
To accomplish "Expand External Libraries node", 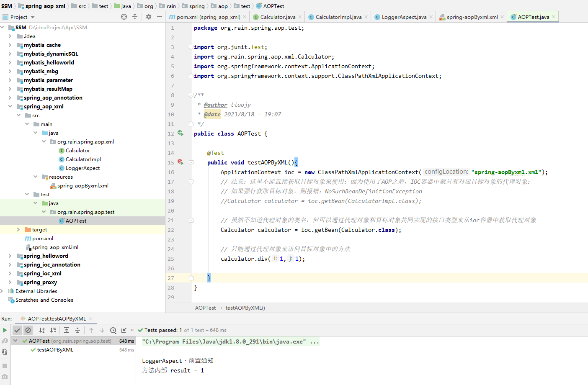I will click(x=2, y=291).
